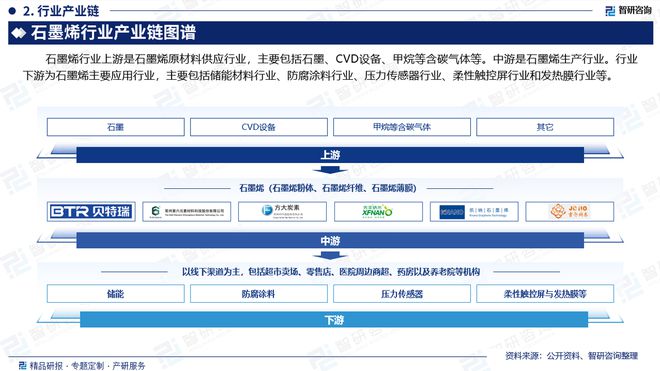660x371 pixels.
Task: Click the 上游 dark blue bar
Action: pyautogui.click(x=330, y=155)
